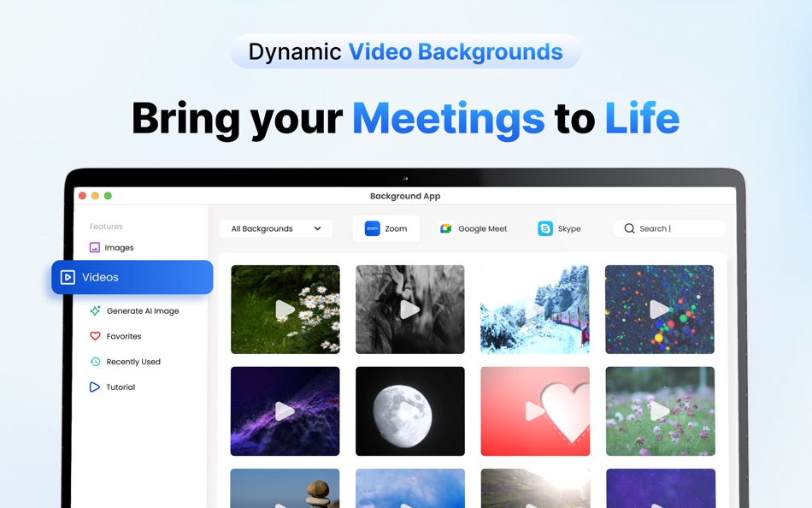Play the colorful bokeh dots video
The image size is (812, 508).
point(660,310)
